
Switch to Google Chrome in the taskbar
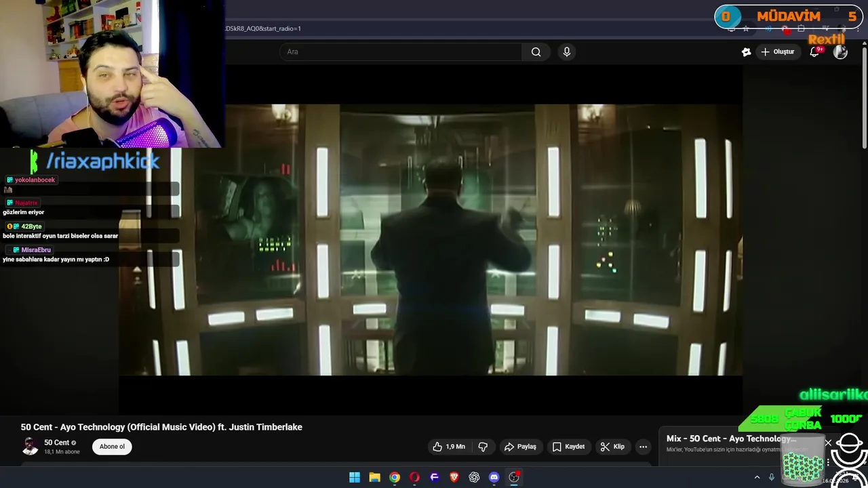click(395, 477)
